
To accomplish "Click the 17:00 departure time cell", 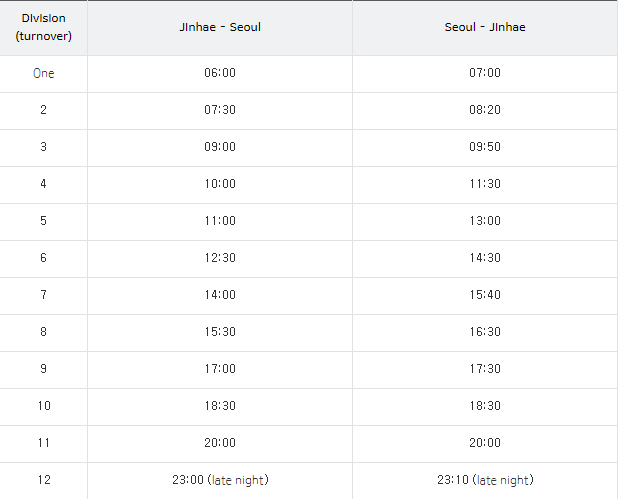I will pyautogui.click(x=220, y=369).
